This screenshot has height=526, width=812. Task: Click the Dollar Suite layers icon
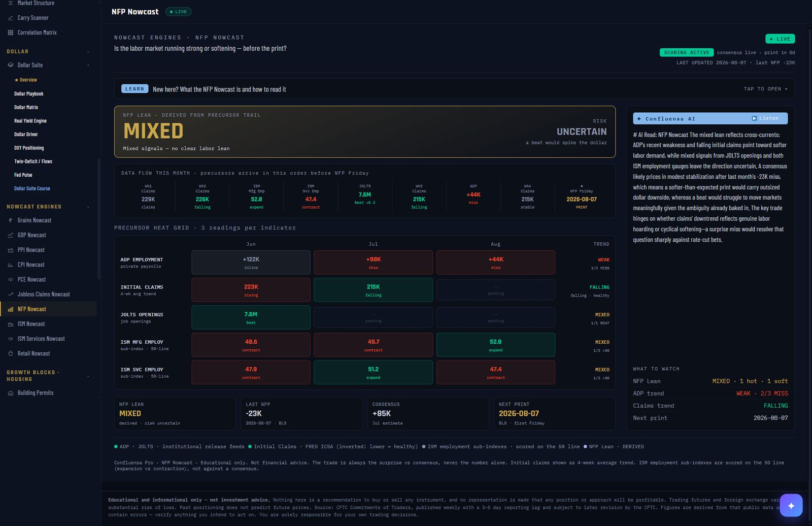(11, 65)
